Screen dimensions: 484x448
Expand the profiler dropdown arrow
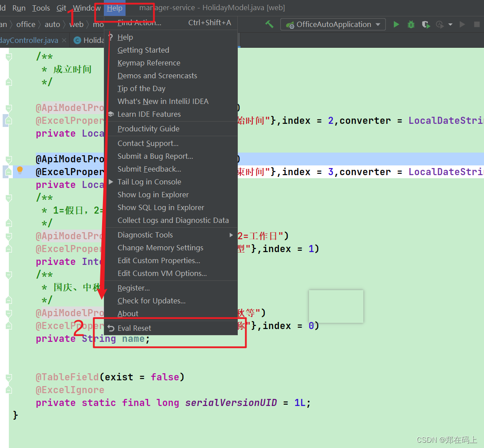pos(450,24)
